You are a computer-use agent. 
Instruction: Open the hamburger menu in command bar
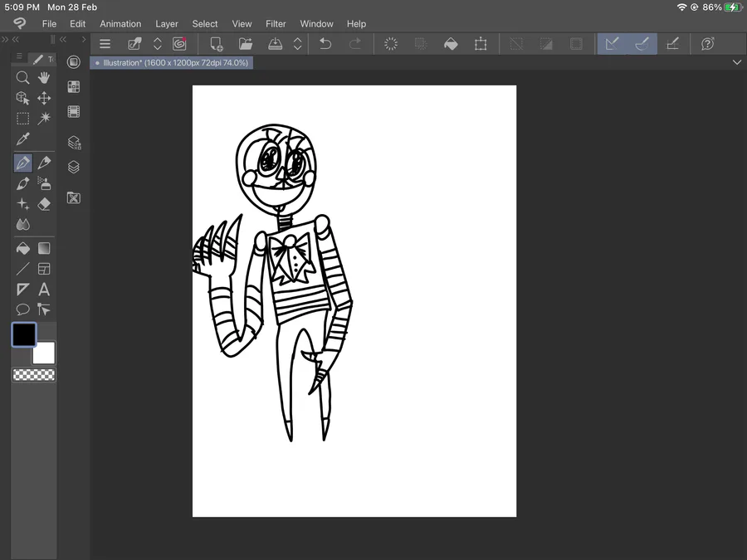point(105,44)
